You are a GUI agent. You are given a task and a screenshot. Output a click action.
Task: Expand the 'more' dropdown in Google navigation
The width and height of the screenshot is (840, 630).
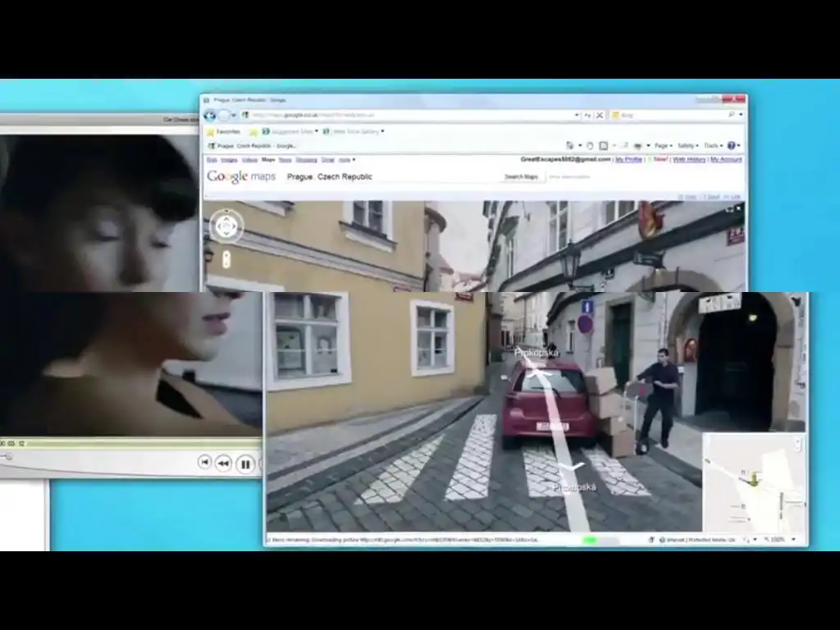[347, 160]
